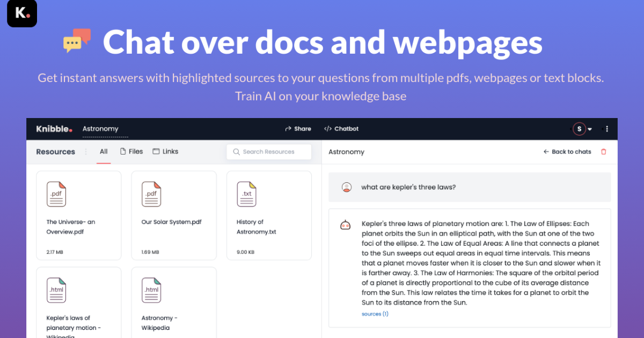
Task: Click the "Chat over docs and webpages" headline
Action: 323,41
